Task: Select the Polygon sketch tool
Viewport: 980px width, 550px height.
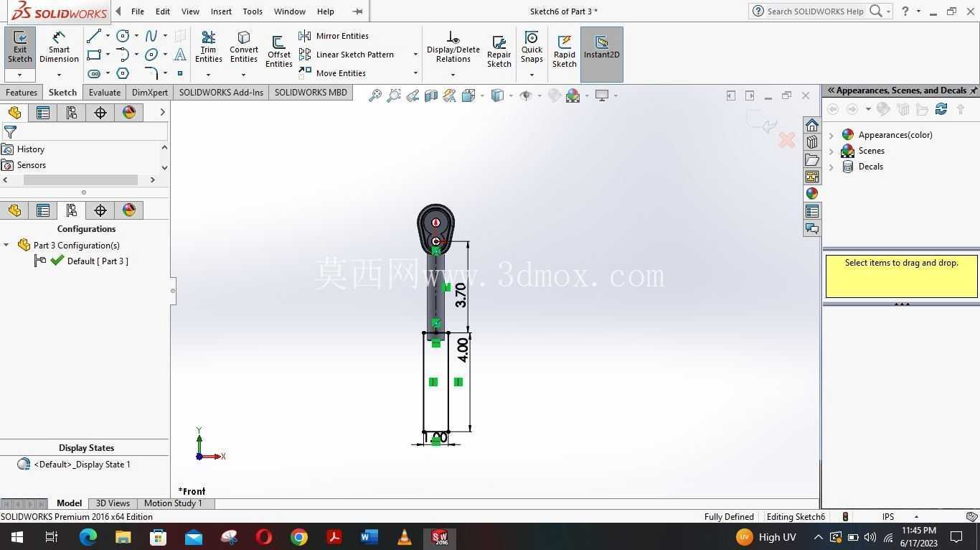Action: pyautogui.click(x=123, y=73)
